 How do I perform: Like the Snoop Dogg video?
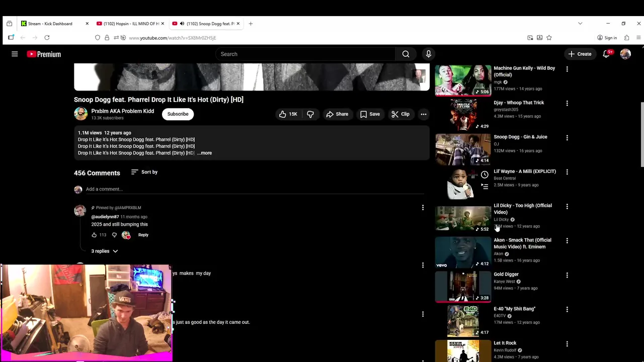point(288,114)
